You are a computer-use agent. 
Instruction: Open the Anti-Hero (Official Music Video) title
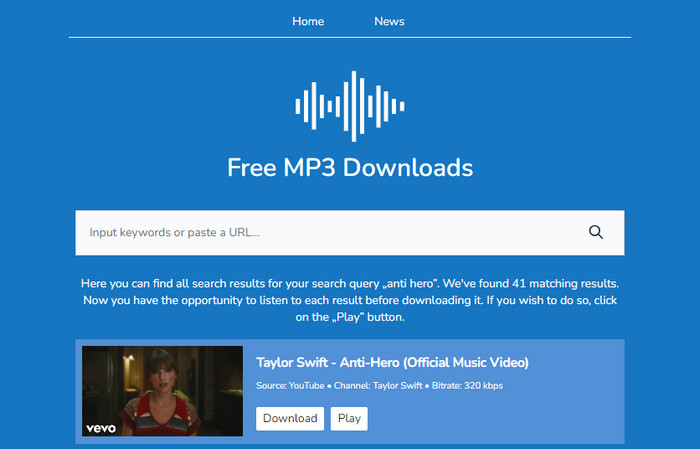392,362
